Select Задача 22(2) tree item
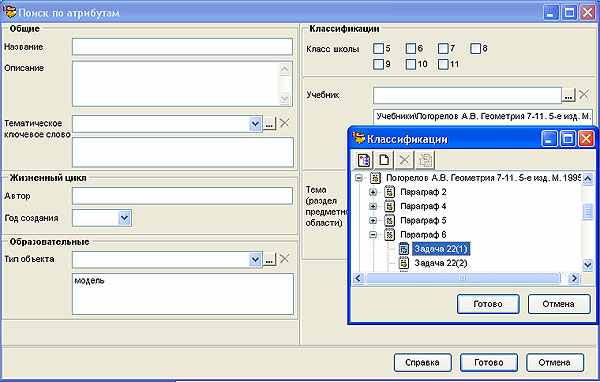Image resolution: width=600 pixels, height=382 pixels. pos(441,263)
